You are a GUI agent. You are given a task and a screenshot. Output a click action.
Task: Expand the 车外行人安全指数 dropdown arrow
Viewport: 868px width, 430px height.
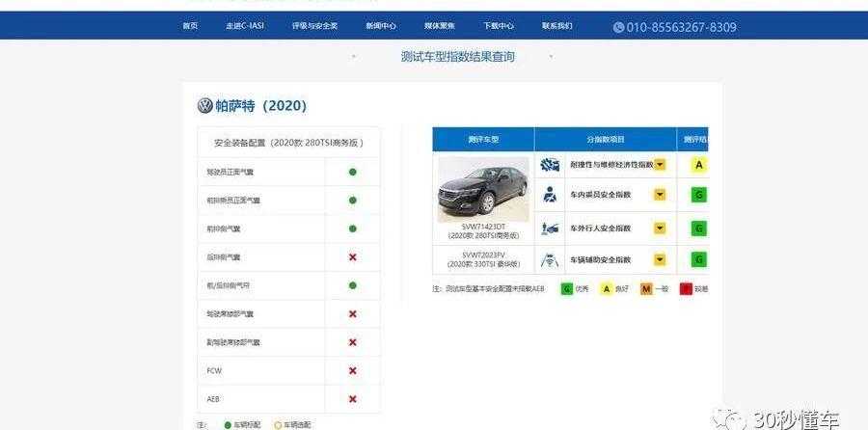point(660,228)
